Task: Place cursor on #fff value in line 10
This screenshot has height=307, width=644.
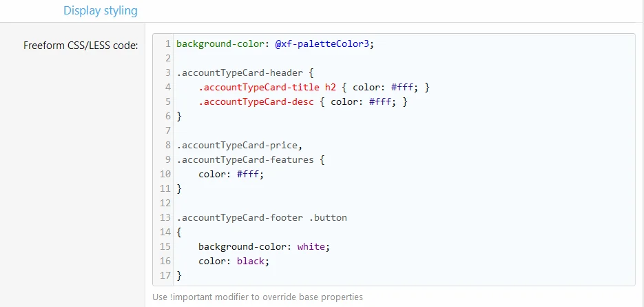Action: click(x=249, y=174)
